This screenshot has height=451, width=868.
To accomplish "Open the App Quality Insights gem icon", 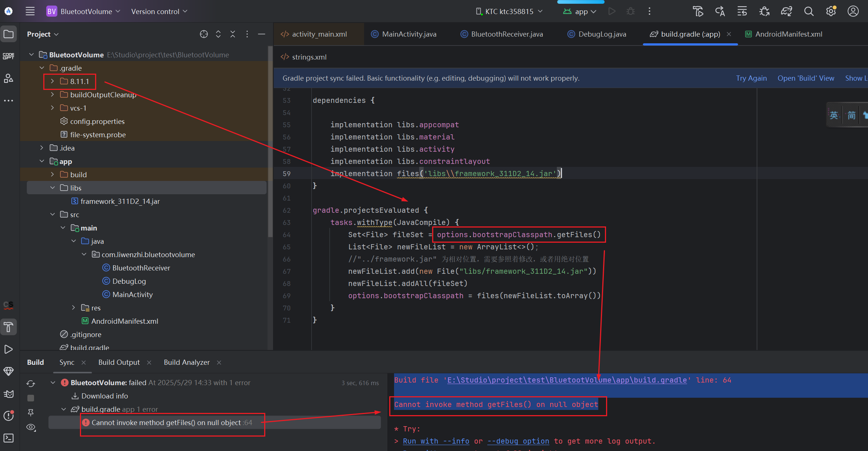I will coord(9,371).
